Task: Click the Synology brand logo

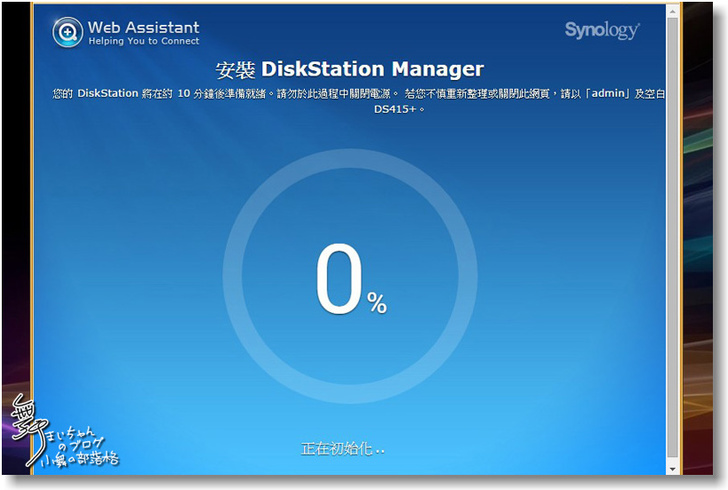Action: (x=602, y=30)
